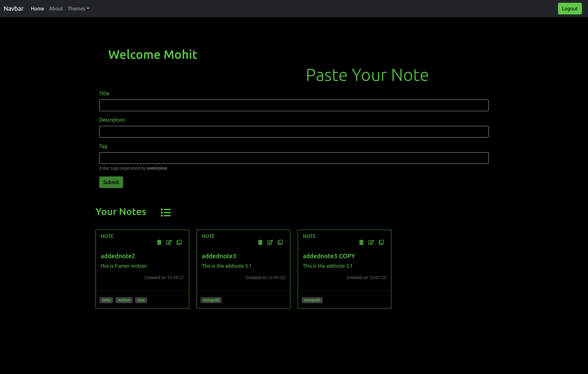588x374 pixels.
Task: Delete the addednote3 COPY note
Action: [x=361, y=242]
